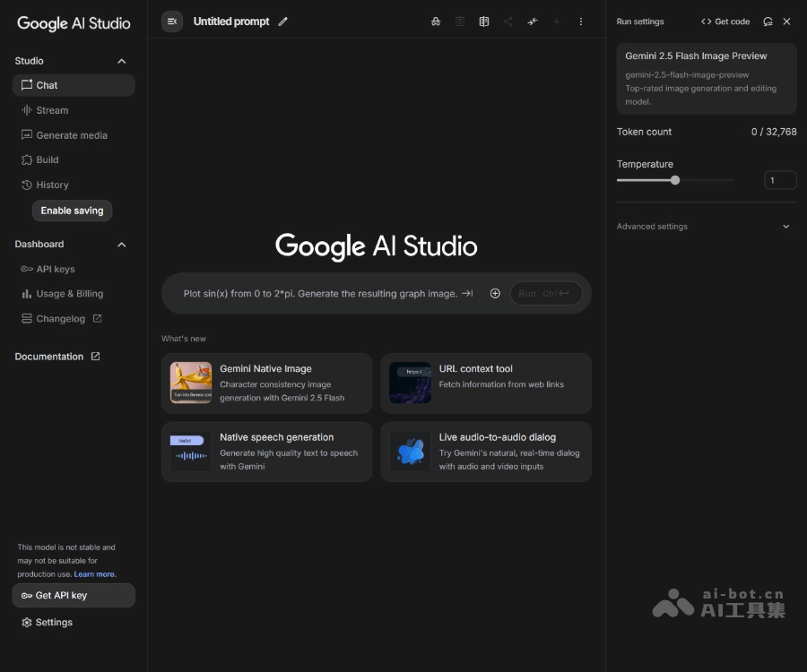This screenshot has width=807, height=672.
Task: Click the Temperature slider handle
Action: [675, 180]
